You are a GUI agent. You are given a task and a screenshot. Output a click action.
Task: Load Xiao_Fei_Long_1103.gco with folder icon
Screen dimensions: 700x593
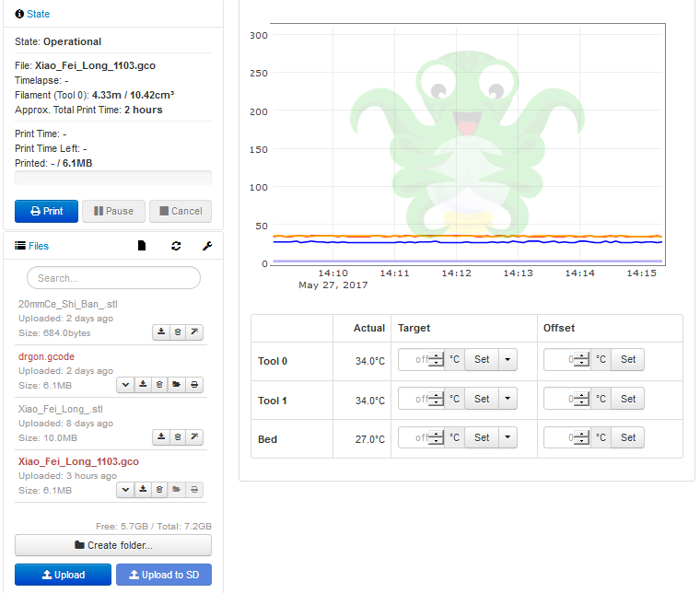point(176,490)
